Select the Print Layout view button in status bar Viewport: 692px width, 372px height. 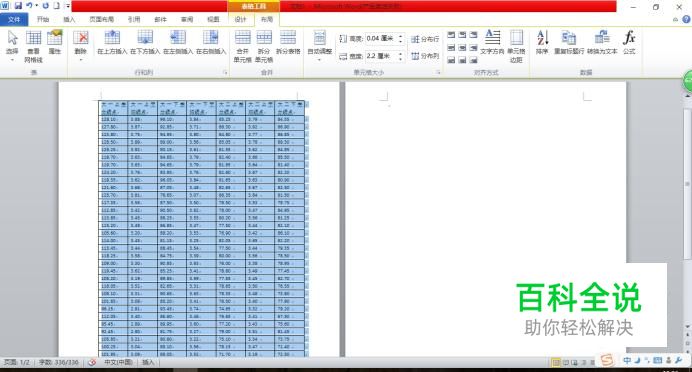[556, 363]
